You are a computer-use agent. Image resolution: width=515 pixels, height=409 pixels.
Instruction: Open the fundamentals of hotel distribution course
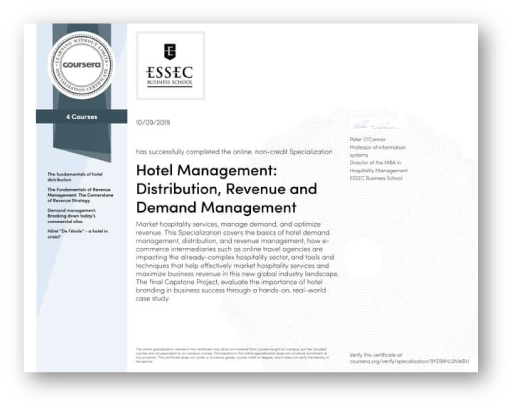pos(75,177)
